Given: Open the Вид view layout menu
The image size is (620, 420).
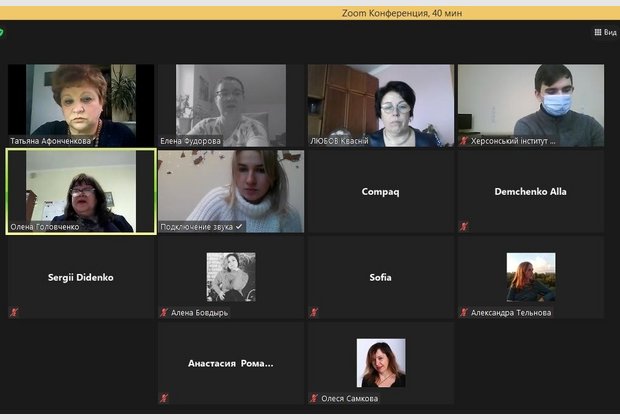Looking at the screenshot, I should 605,32.
